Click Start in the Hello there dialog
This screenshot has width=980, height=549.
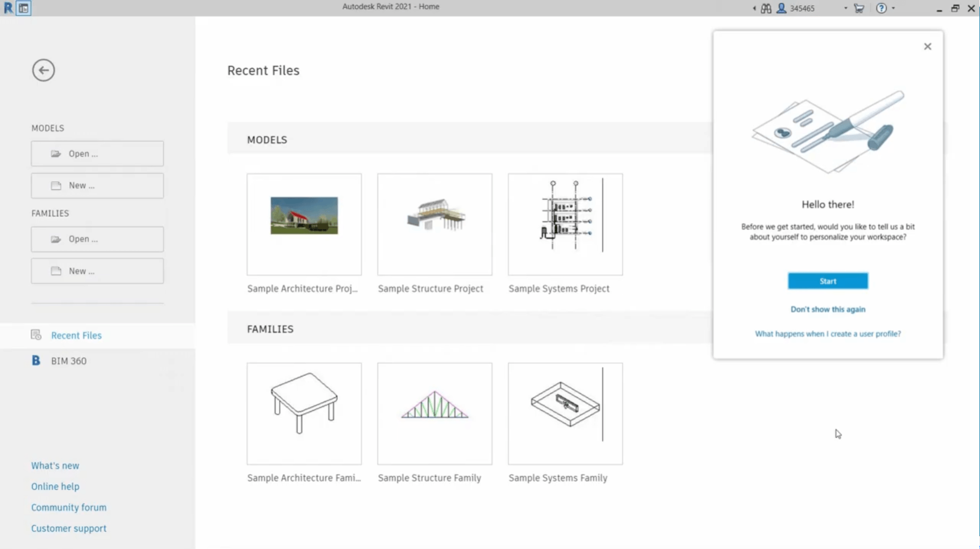(x=828, y=281)
